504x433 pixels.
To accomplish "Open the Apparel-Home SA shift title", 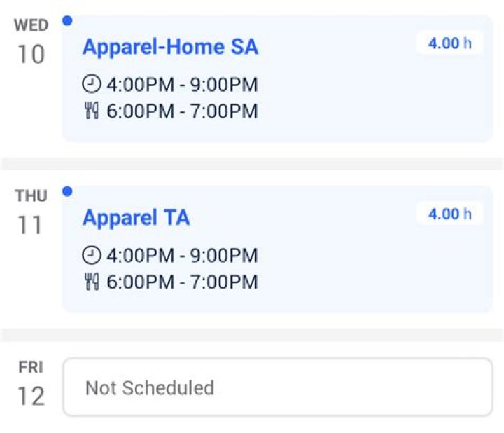I will 170,47.
